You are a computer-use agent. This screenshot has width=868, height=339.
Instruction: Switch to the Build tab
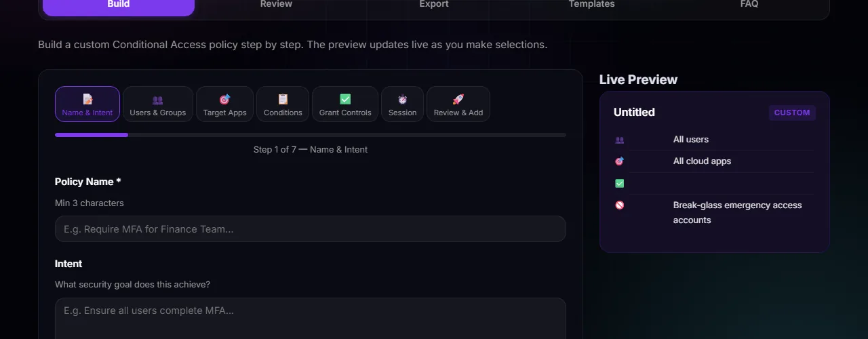pos(119,5)
